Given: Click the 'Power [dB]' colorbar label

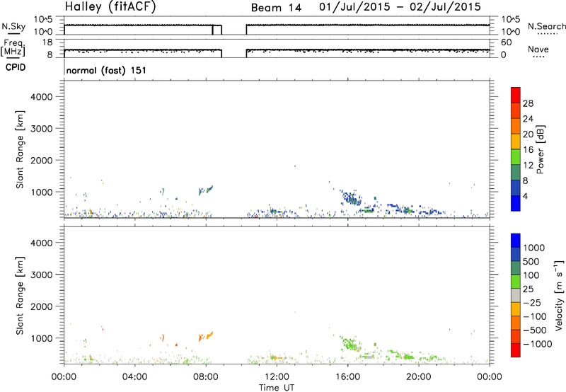Looking at the screenshot, I should pyautogui.click(x=541, y=149).
